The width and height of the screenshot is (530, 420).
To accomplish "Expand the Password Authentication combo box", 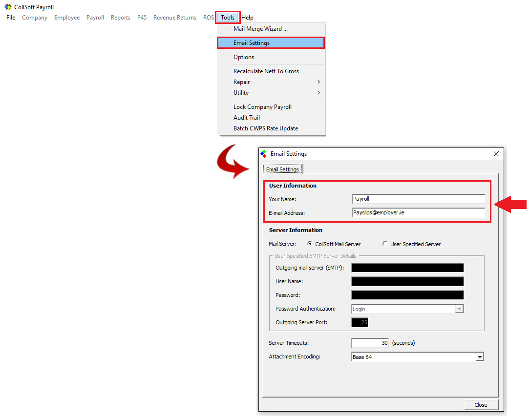I will click(459, 309).
